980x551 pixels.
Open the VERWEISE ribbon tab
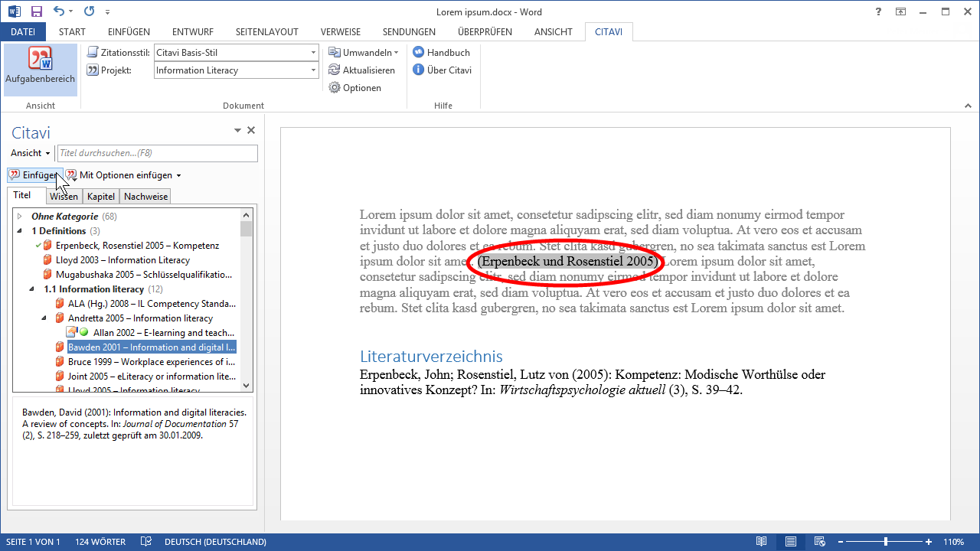click(341, 31)
